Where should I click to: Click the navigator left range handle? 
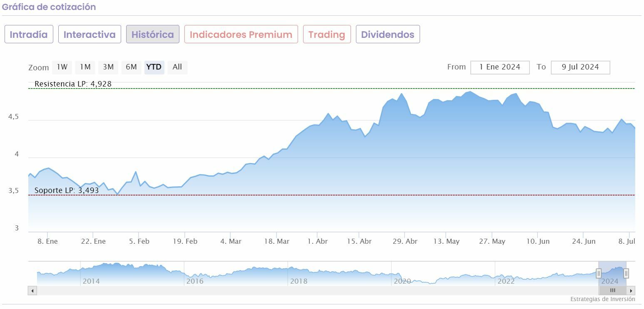pyautogui.click(x=599, y=273)
